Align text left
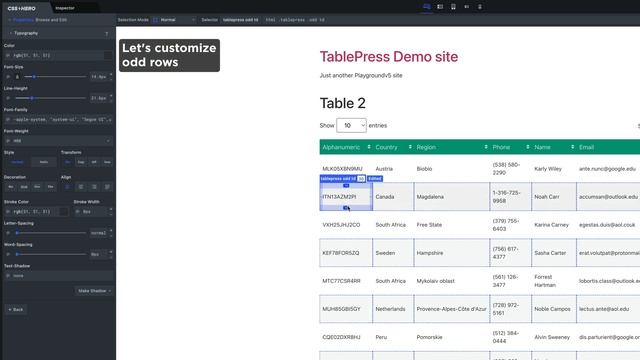 pyautogui.click(x=68, y=187)
